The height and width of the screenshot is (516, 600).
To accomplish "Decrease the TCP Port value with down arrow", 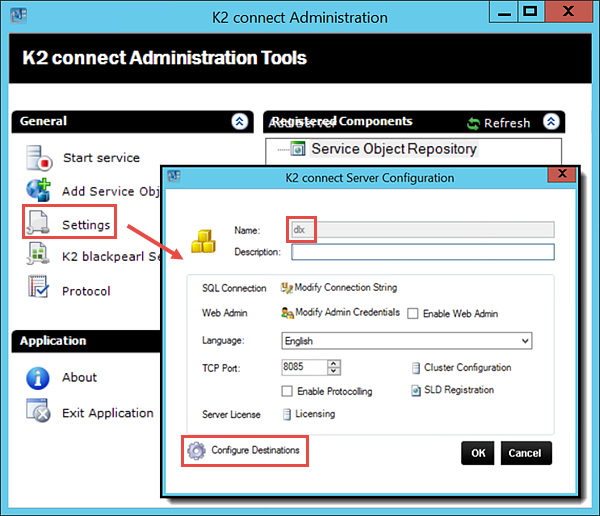I will pyautogui.click(x=334, y=371).
